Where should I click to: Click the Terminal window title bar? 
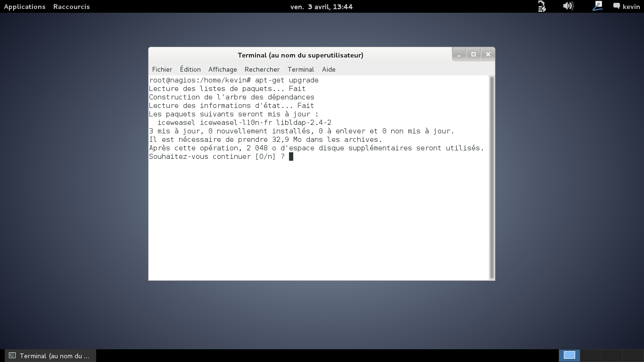[x=300, y=55]
